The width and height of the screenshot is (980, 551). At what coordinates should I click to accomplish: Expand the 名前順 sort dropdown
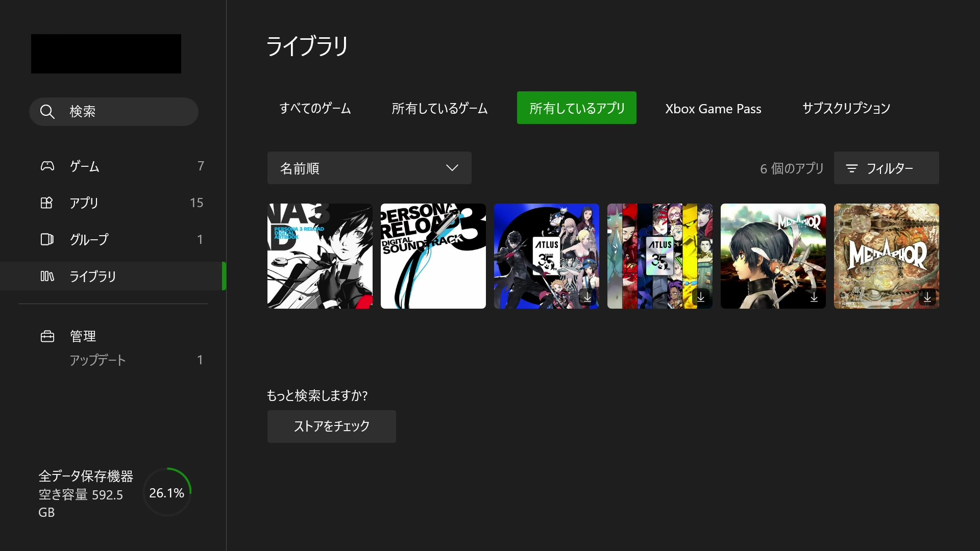pos(369,168)
